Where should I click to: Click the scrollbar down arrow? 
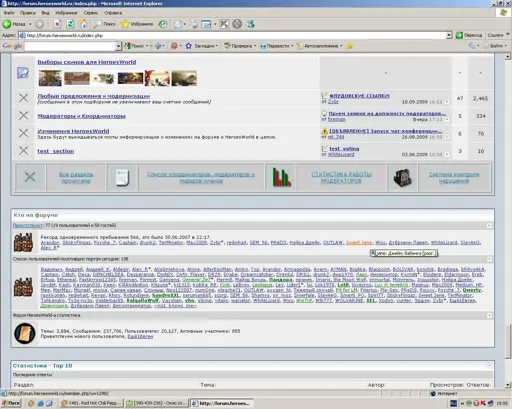pos(508,385)
